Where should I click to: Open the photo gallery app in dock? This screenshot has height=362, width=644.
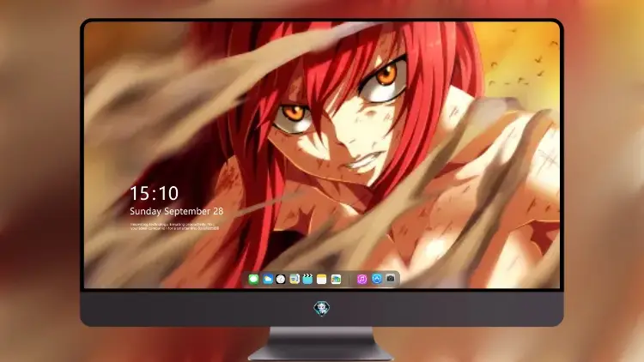(x=336, y=280)
